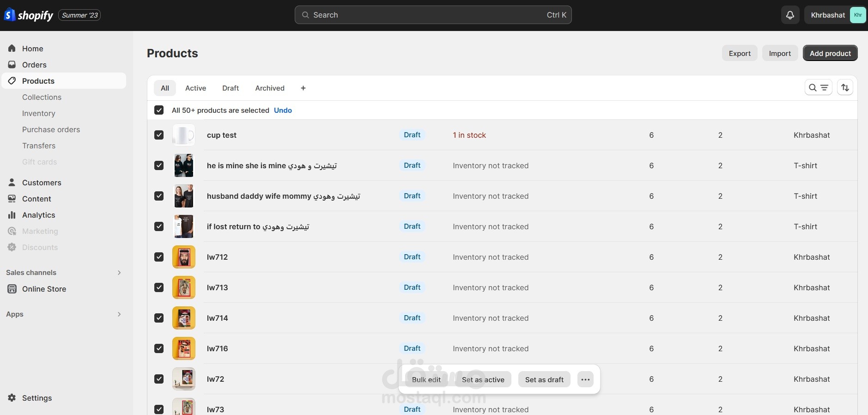868x415 pixels.
Task: Click the sort products arrows icon
Action: [845, 88]
